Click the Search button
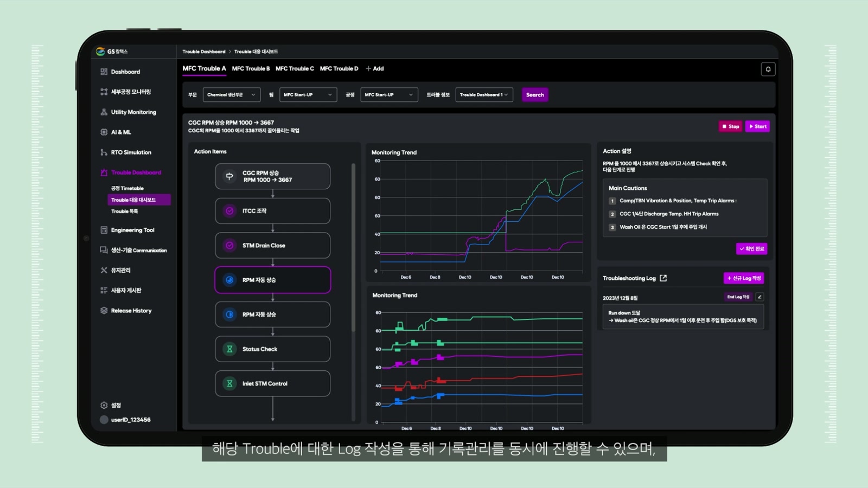Image resolution: width=868 pixels, height=488 pixels. coord(535,95)
